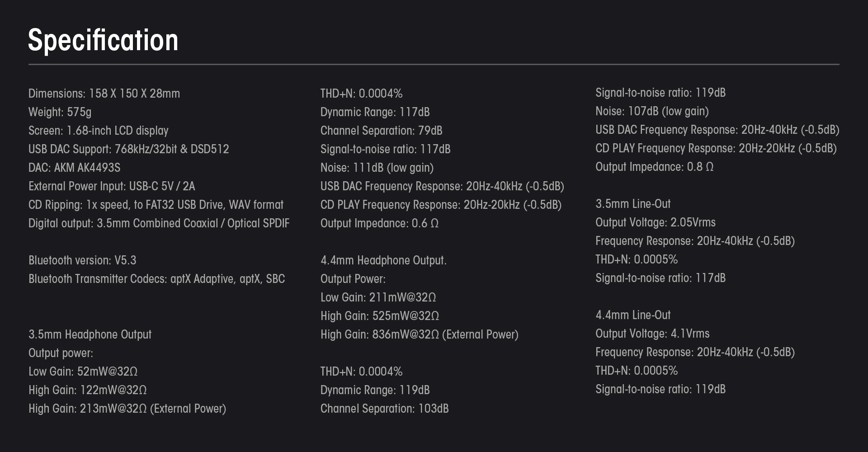Click the 4.4mm Headphone Output heading
The height and width of the screenshot is (452, 868).
[x=383, y=260]
